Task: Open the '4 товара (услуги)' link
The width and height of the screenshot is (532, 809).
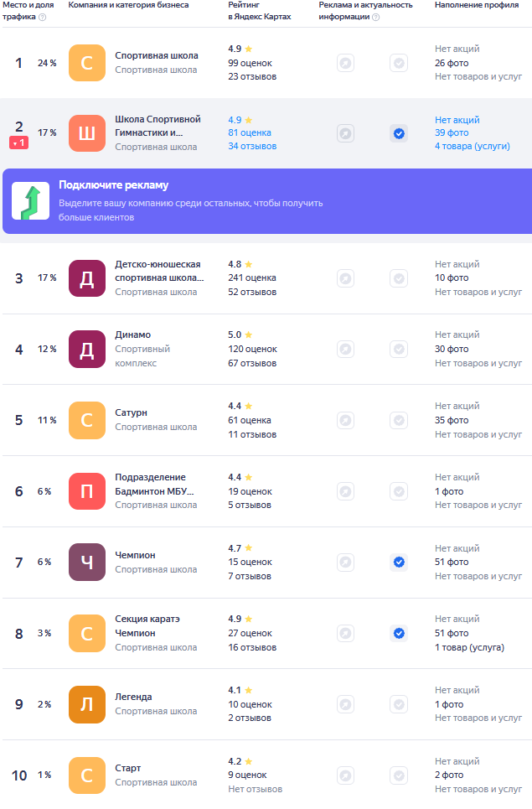Action: point(473,147)
